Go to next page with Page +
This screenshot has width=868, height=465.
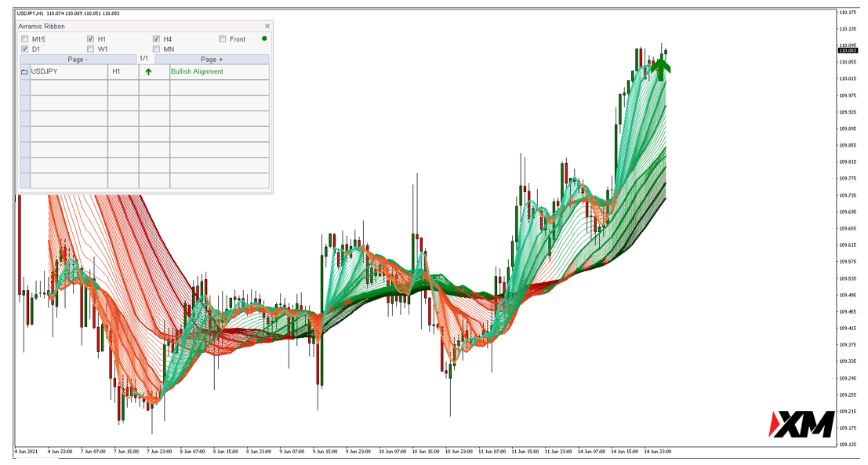(x=212, y=60)
